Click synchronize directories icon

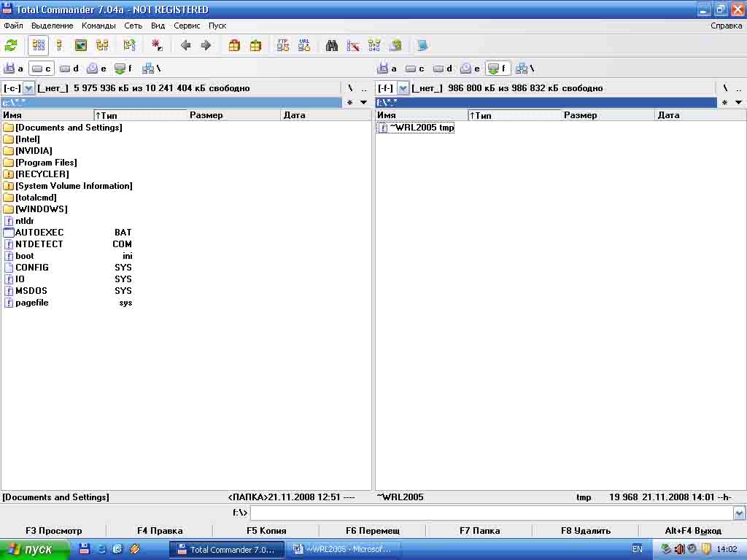(374, 46)
